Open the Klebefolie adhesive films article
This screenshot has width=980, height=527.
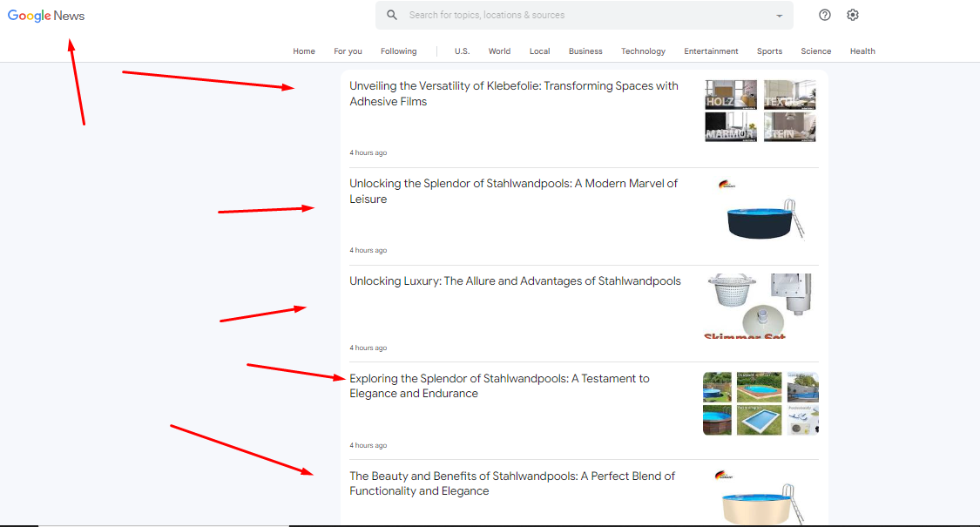coord(513,94)
